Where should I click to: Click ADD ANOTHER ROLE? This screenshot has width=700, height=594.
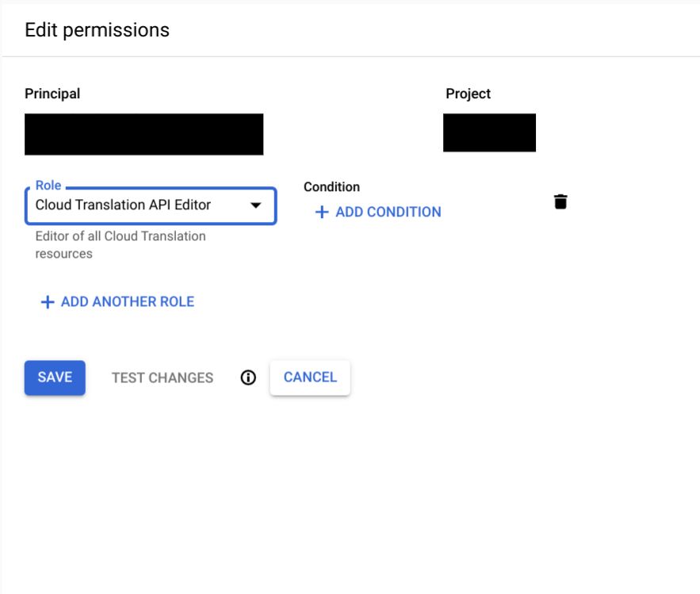[x=117, y=302]
